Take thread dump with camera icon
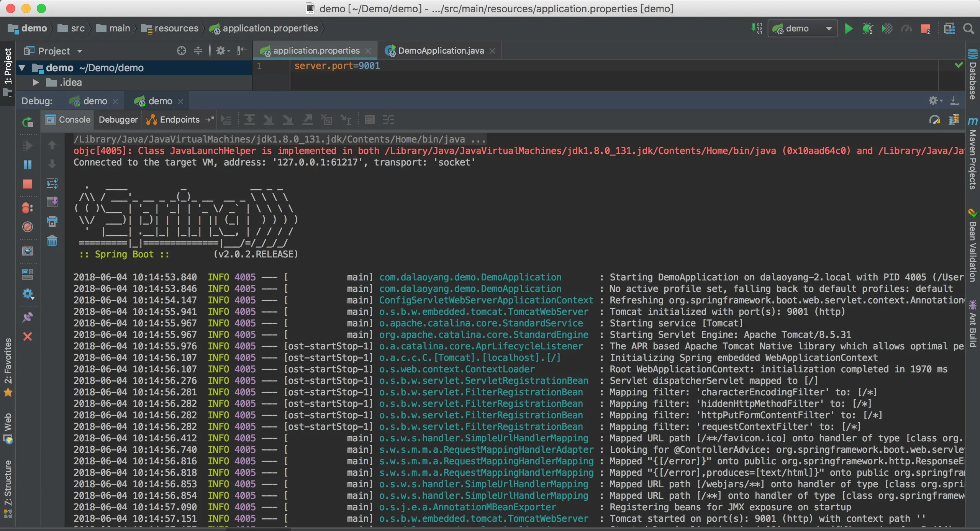Image resolution: width=980 pixels, height=531 pixels. [x=28, y=251]
